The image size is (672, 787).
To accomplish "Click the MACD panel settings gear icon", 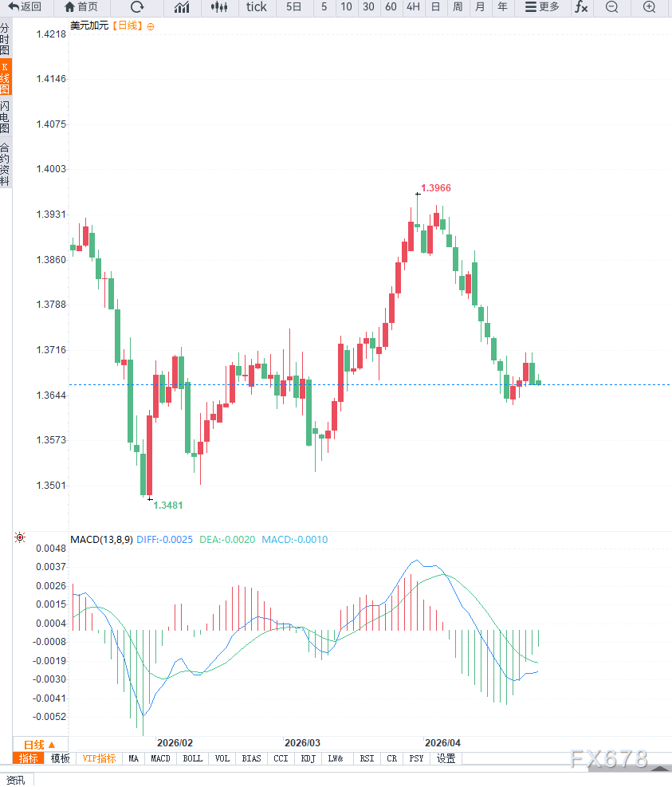I will coord(20,538).
